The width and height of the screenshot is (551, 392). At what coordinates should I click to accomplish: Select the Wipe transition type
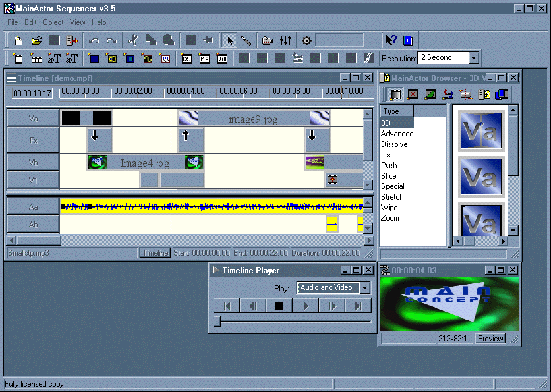(x=389, y=208)
